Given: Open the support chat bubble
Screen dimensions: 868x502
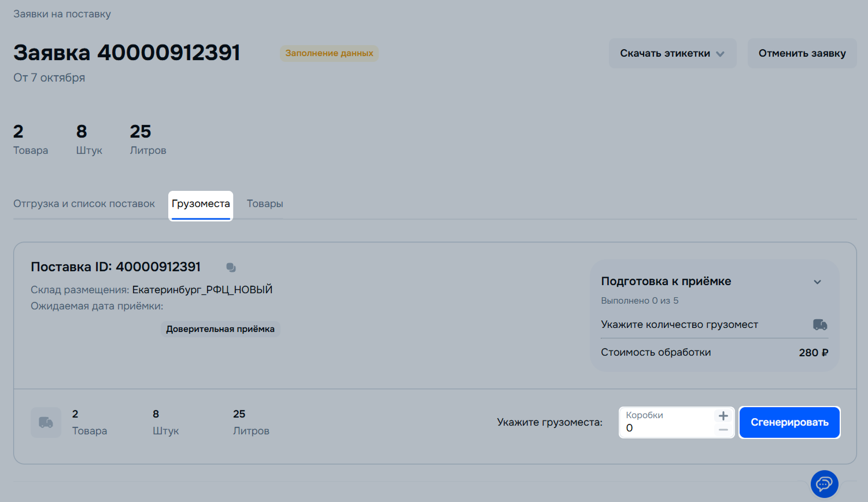Looking at the screenshot, I should pos(824,483).
